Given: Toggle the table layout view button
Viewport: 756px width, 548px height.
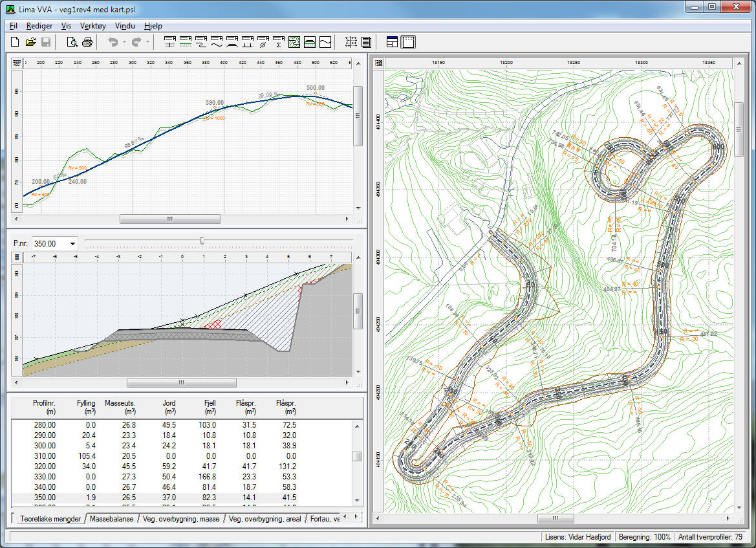Looking at the screenshot, I should pyautogui.click(x=393, y=43).
